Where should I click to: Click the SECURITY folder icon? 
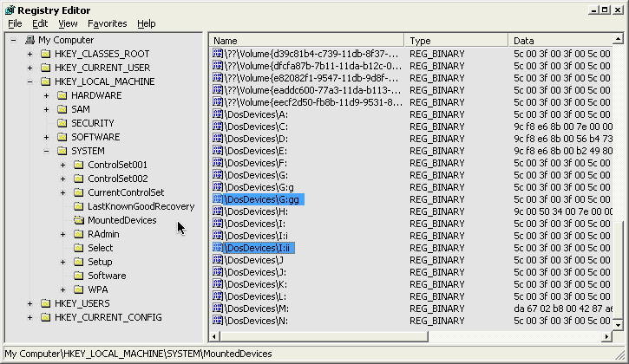click(62, 123)
